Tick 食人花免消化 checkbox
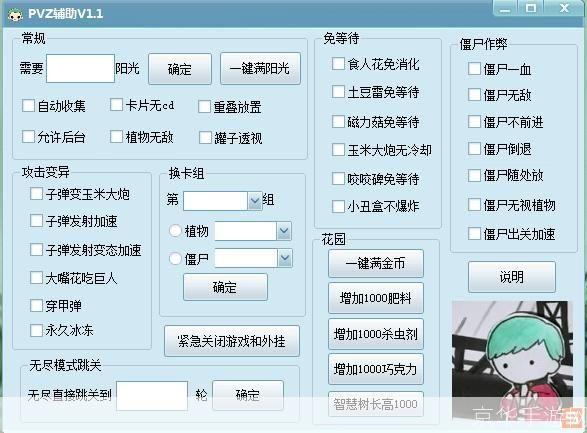Viewport: 587px width, 433px height. coord(338,64)
